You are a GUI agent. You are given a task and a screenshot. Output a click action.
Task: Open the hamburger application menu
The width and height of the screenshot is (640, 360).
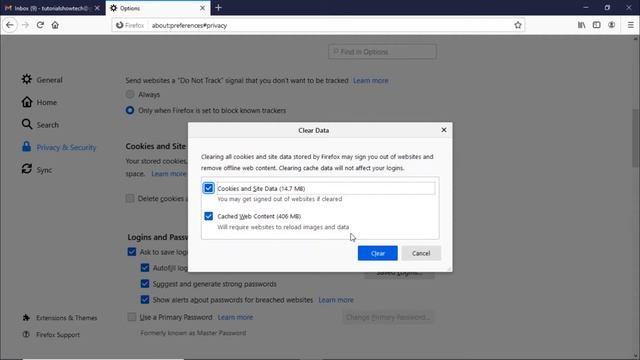(x=630, y=25)
